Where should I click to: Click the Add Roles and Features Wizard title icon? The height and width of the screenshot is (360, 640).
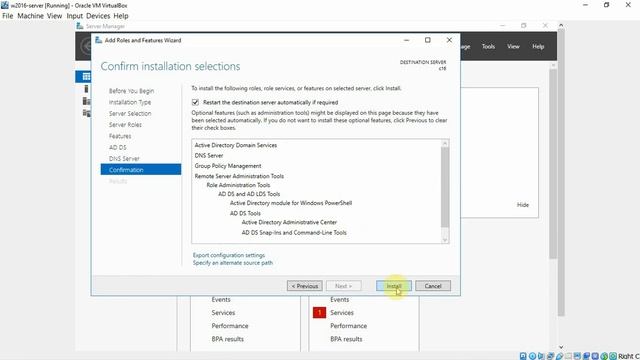(98, 40)
